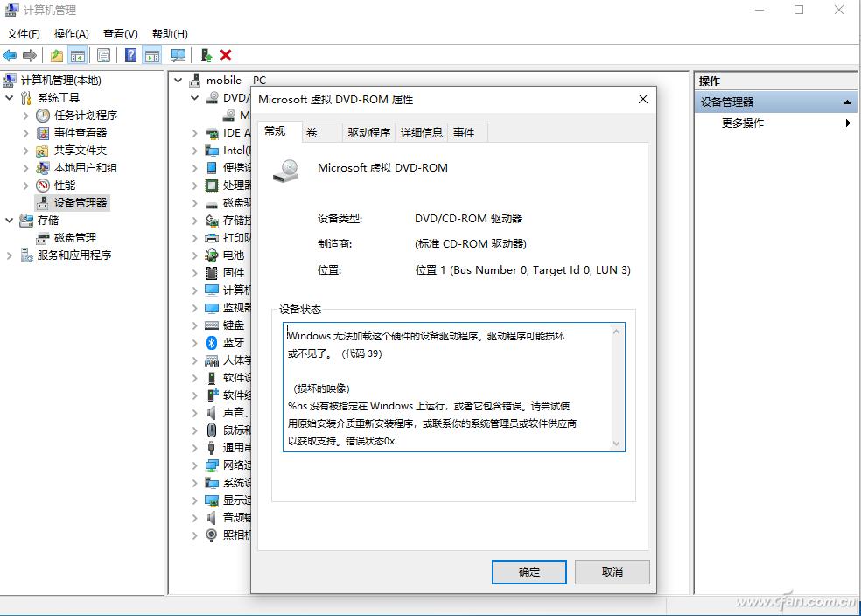Click the forward navigation arrow
This screenshot has height=616, width=861.
[29, 55]
